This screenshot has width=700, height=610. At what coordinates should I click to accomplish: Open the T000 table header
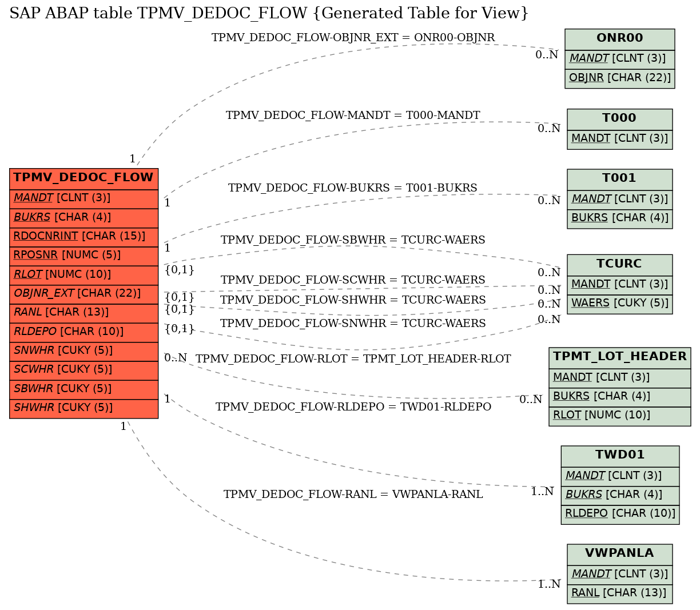pyautogui.click(x=620, y=119)
